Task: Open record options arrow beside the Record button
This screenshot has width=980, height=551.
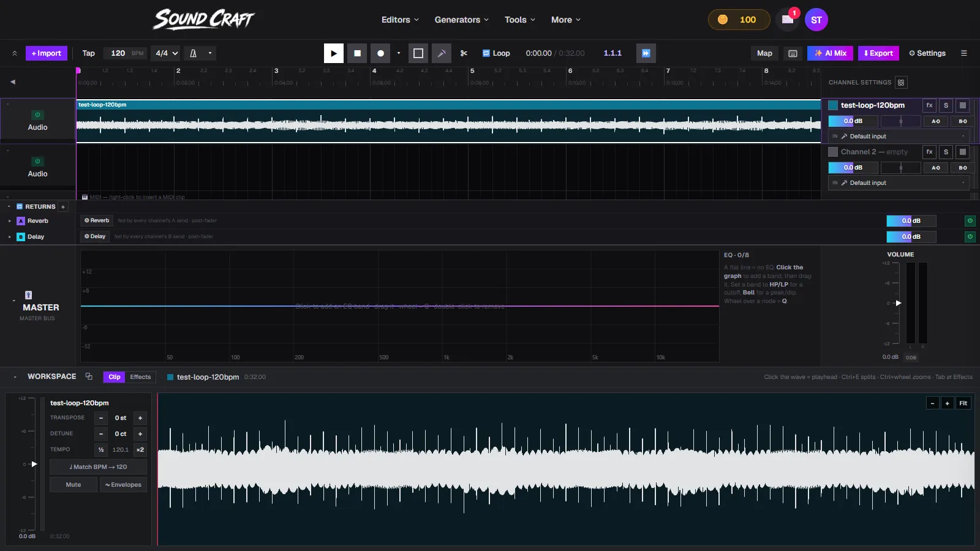Action: point(399,53)
